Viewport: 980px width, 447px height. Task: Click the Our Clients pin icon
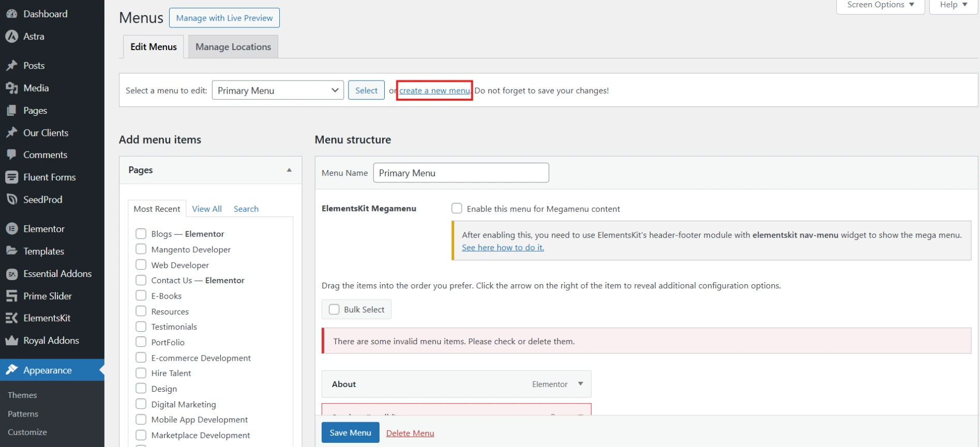11,133
